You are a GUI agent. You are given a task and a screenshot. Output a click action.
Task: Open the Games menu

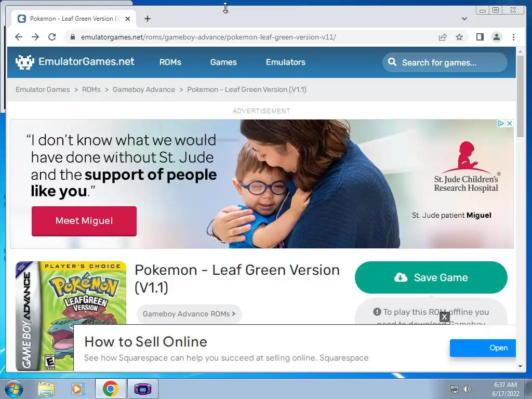pos(223,62)
